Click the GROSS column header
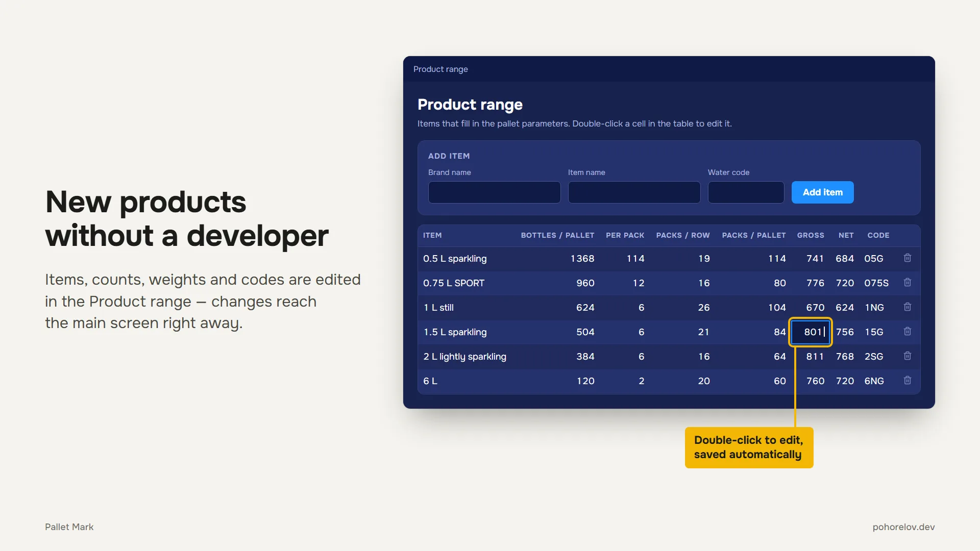 click(811, 235)
